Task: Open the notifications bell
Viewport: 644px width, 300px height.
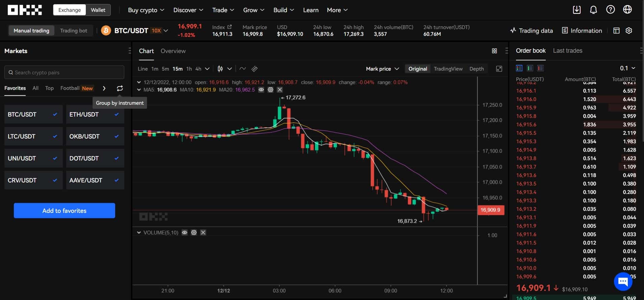Action: (593, 10)
